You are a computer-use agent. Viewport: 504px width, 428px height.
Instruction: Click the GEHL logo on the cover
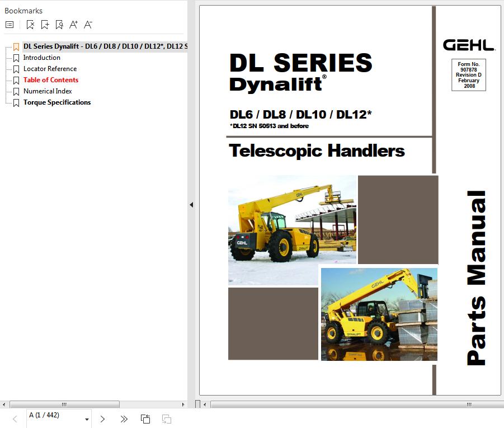469,45
